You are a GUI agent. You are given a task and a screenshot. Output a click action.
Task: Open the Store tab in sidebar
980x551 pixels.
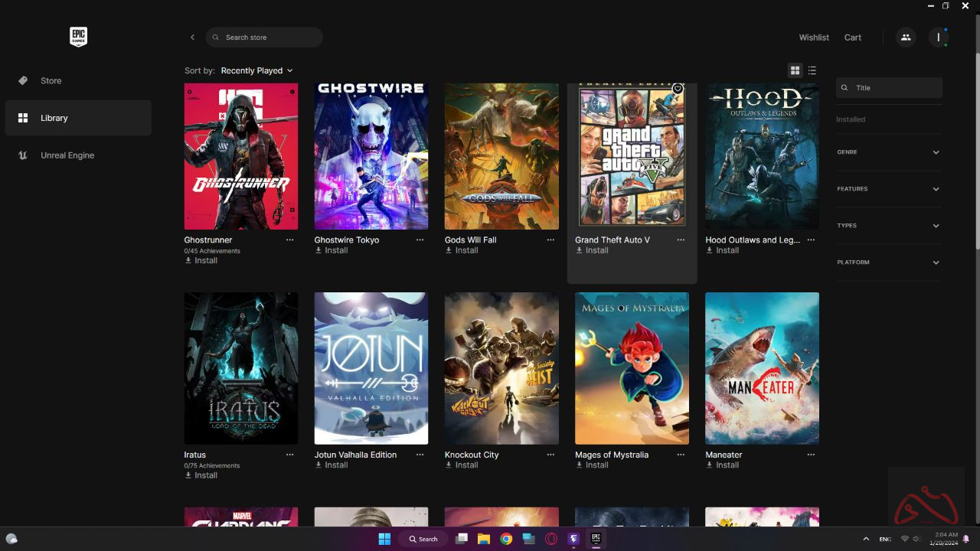pos(51,80)
